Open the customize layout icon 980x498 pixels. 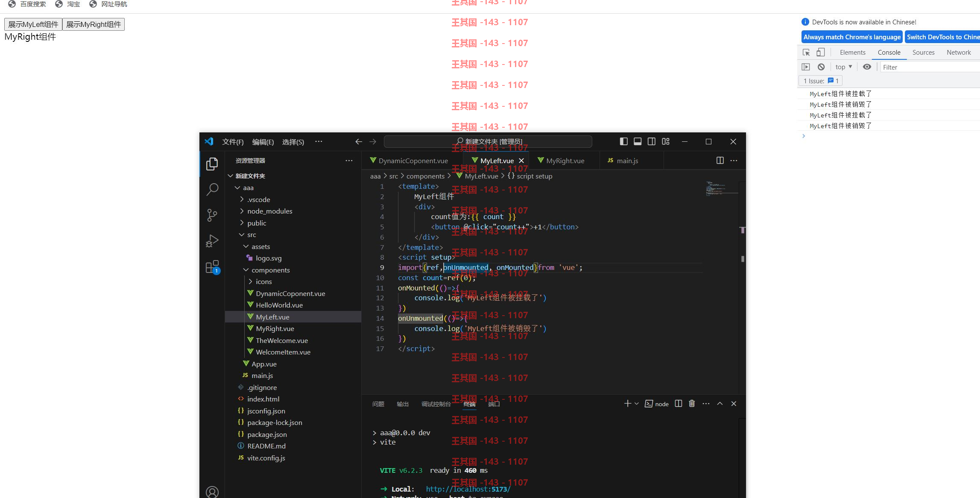(666, 141)
